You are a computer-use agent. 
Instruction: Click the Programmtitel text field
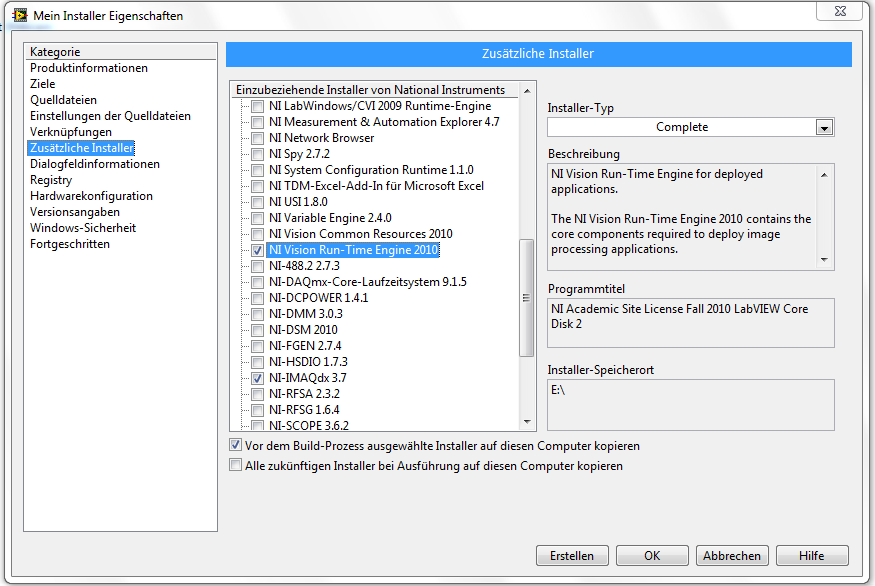click(x=690, y=323)
